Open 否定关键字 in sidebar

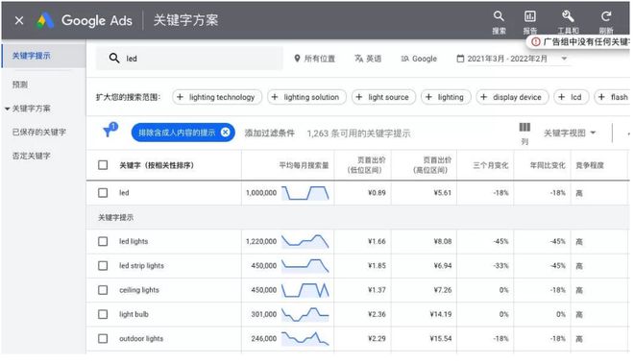point(31,156)
